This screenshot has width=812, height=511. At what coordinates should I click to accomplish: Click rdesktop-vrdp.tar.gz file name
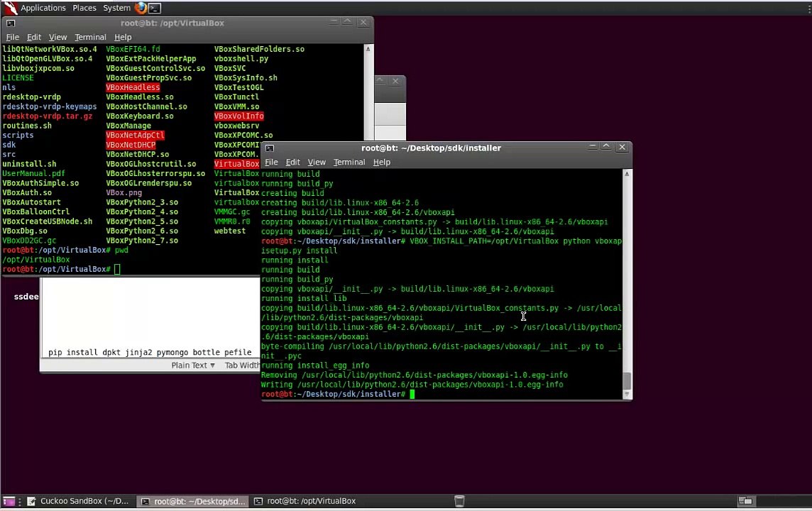pos(47,116)
